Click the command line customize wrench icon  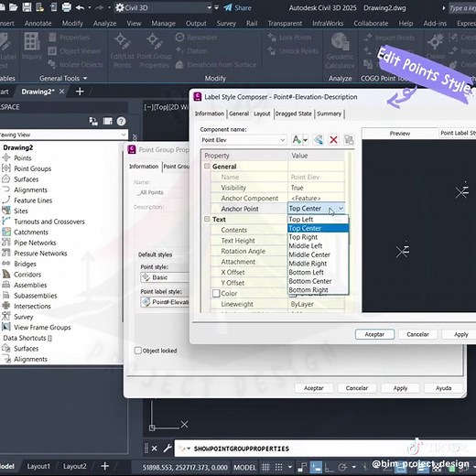(x=168, y=448)
